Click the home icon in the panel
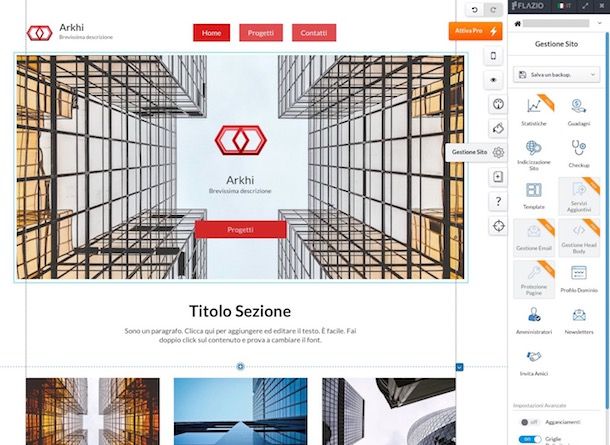This screenshot has height=445, width=610. tap(517, 24)
